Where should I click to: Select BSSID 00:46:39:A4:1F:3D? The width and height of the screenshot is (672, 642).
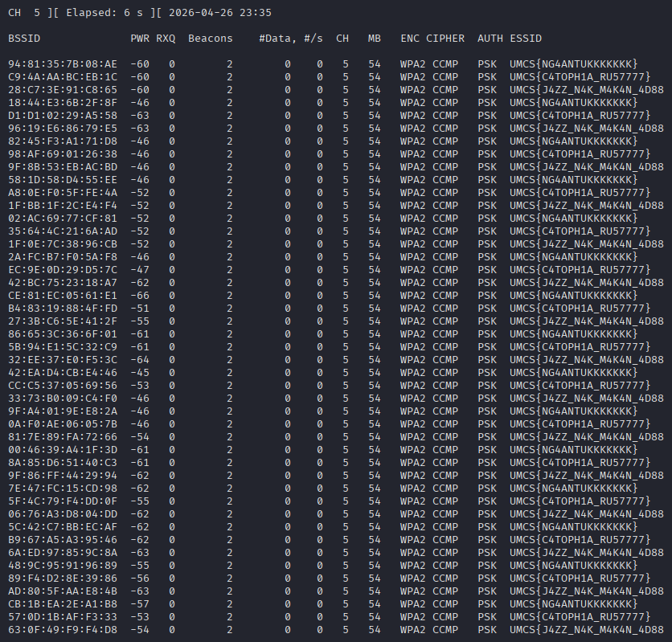[x=63, y=450]
